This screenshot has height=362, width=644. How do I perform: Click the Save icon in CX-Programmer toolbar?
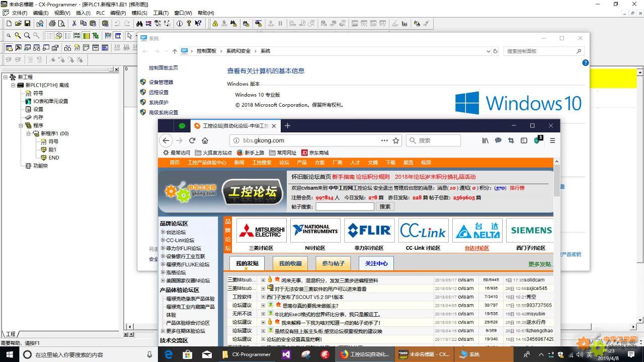coord(28,23)
